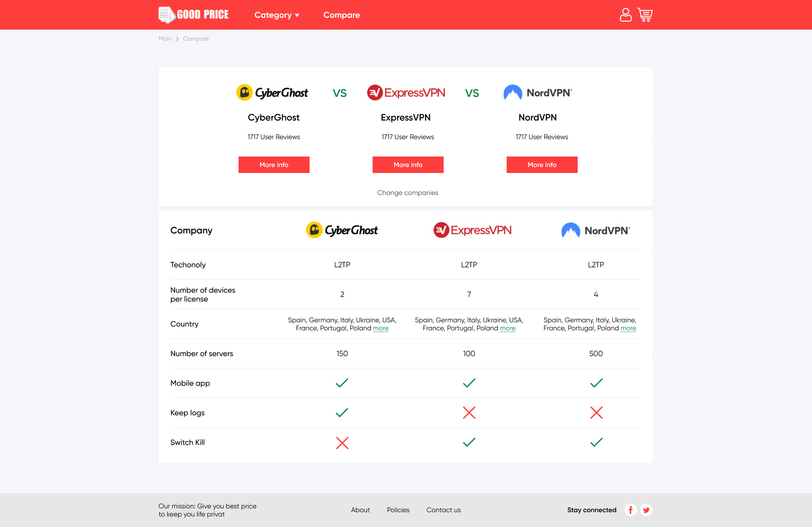Click the Good Price logo
The height and width of the screenshot is (527, 812).
[x=194, y=15]
